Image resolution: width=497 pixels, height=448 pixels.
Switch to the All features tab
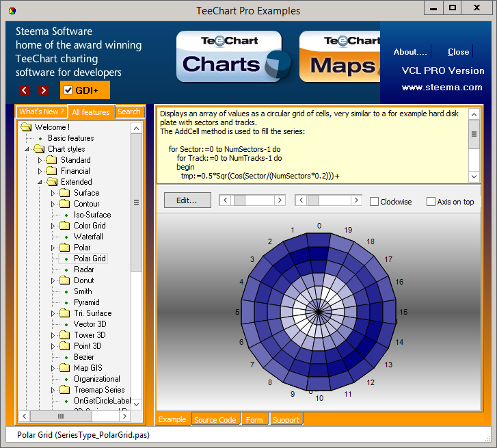(x=91, y=112)
